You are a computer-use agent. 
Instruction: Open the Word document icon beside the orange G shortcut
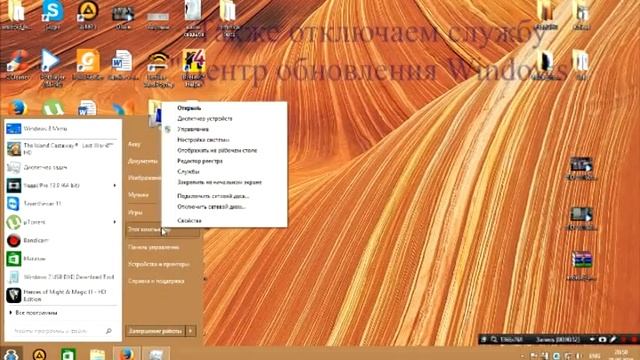122,64
